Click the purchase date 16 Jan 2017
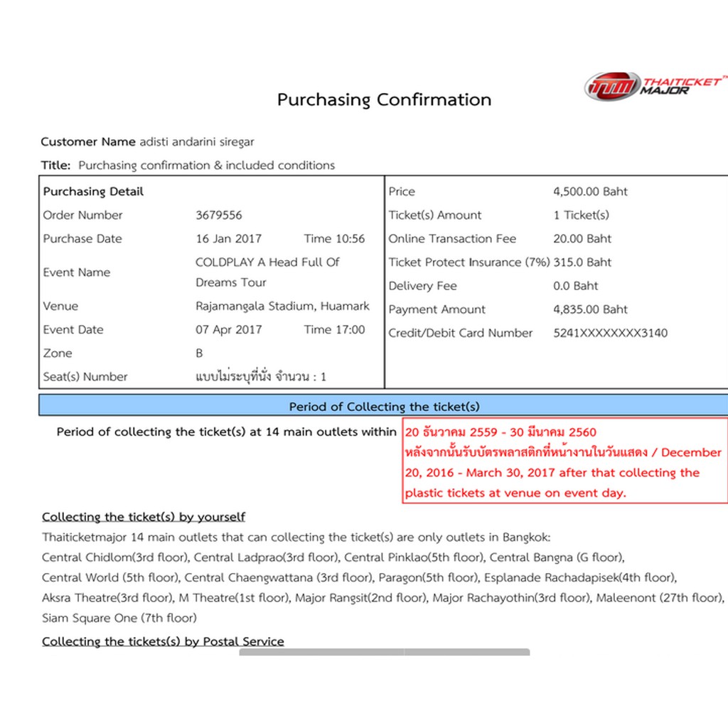Image resolution: width=728 pixels, height=728 pixels. point(229,239)
